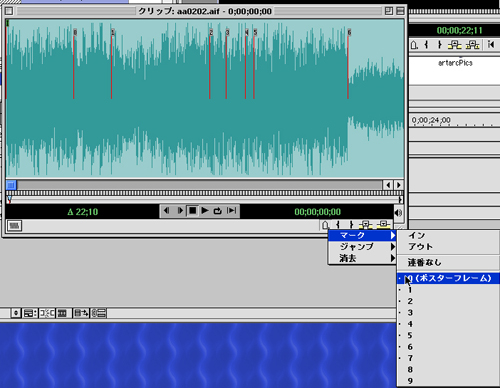The height and width of the screenshot is (388, 500).
Task: Select イン from the mark submenu
Action: (417, 235)
